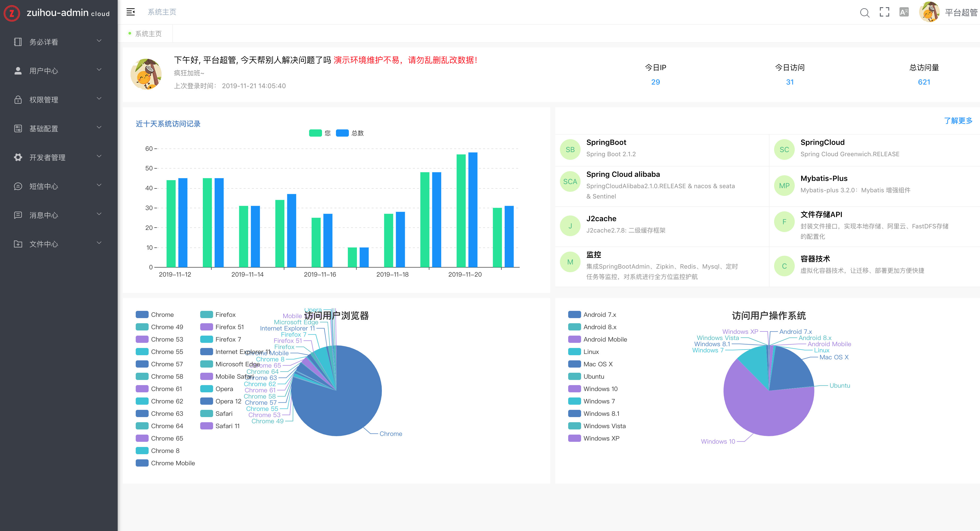
Task: Click the 文件中心 folder icon
Action: click(18, 244)
